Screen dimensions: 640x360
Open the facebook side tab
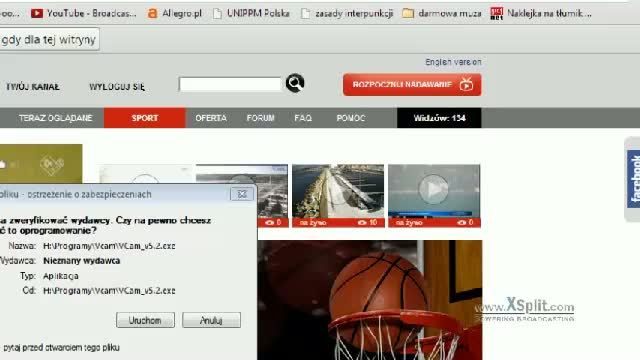click(x=633, y=179)
